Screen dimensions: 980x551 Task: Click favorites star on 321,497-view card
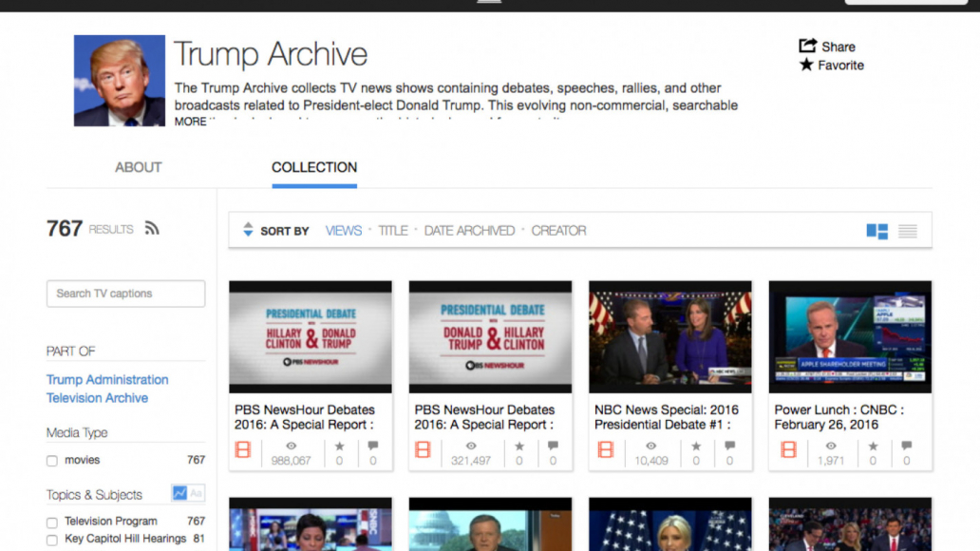click(x=519, y=446)
